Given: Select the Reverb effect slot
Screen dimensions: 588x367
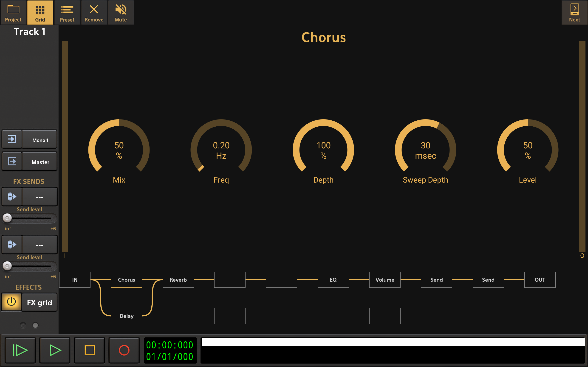Looking at the screenshot, I should (x=178, y=280).
